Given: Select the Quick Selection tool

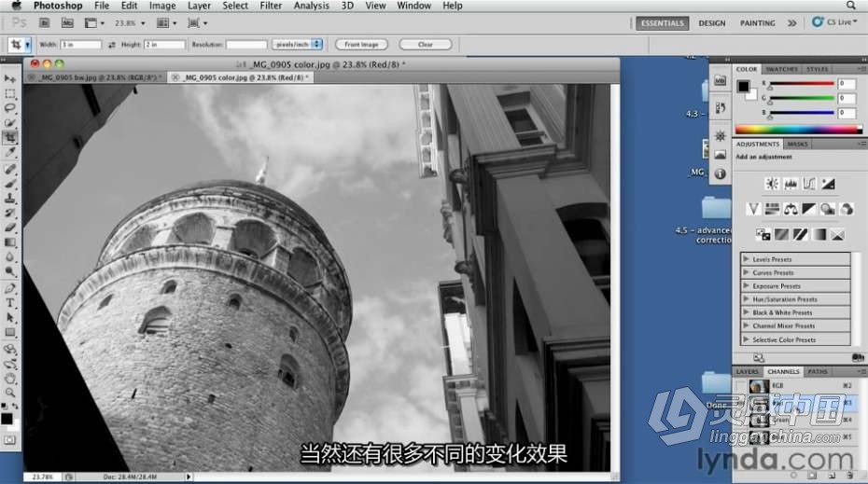Looking at the screenshot, I should [x=10, y=122].
